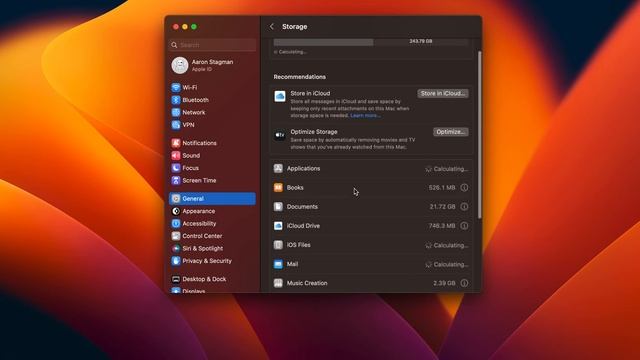
Task: Select the Sound speaker icon
Action: 176,156
